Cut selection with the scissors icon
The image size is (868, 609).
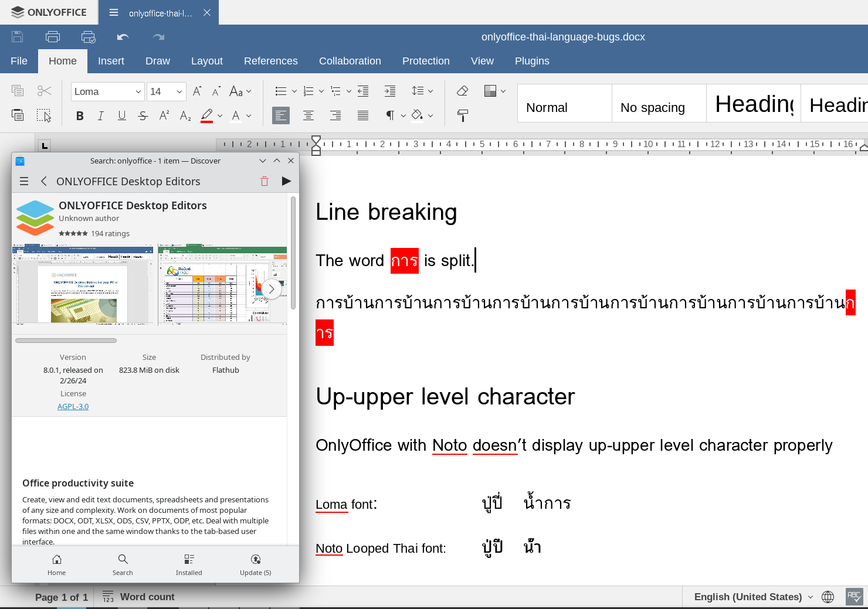pyautogui.click(x=44, y=91)
